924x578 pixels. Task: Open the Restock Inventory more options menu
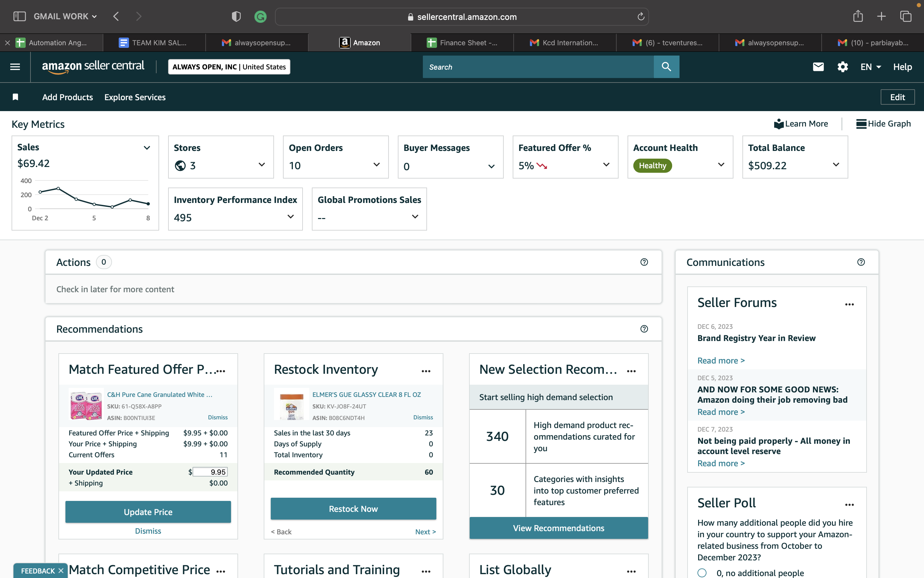click(x=426, y=371)
